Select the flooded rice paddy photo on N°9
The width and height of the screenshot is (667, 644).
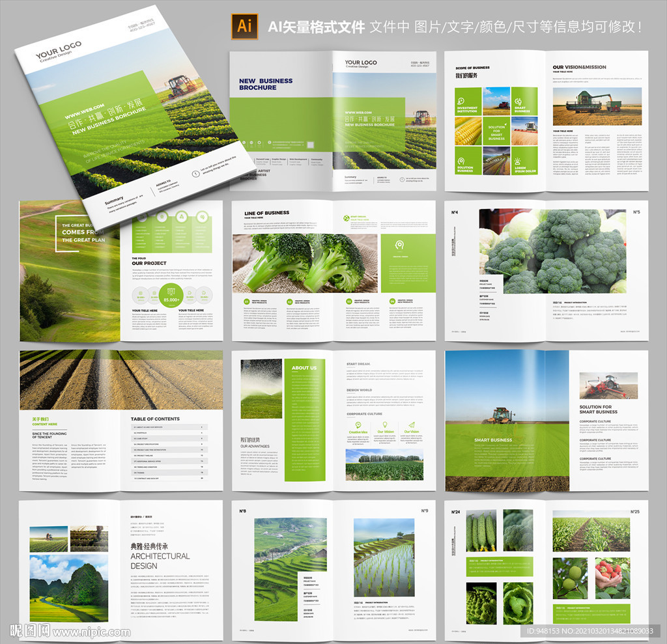(384, 557)
